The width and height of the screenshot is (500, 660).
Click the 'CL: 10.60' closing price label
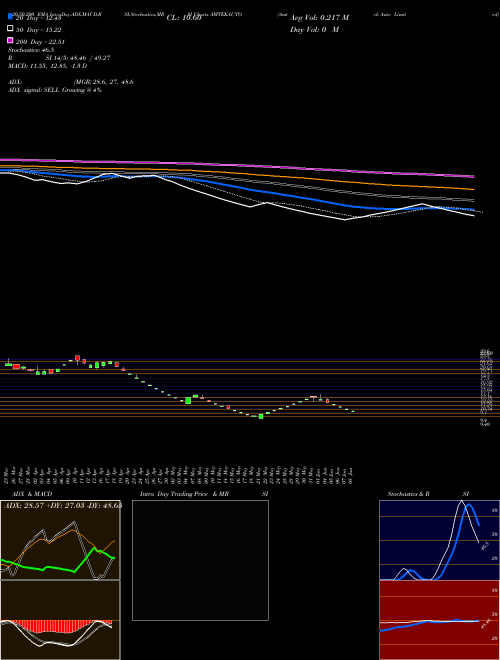point(184,18)
